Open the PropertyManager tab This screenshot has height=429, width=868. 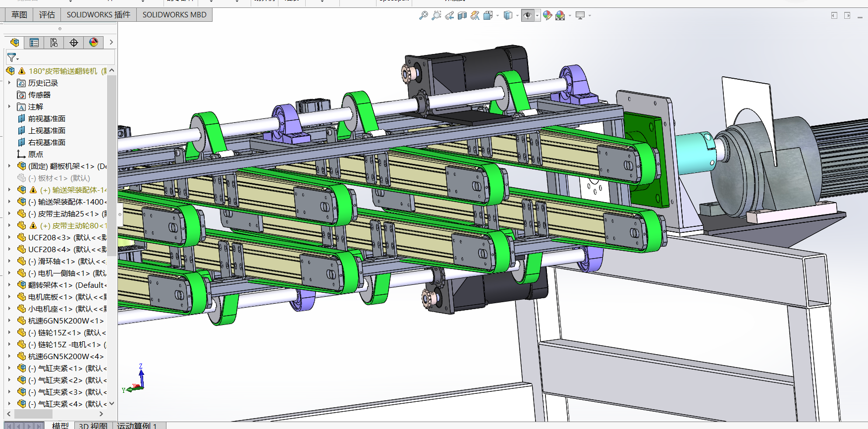coord(34,43)
